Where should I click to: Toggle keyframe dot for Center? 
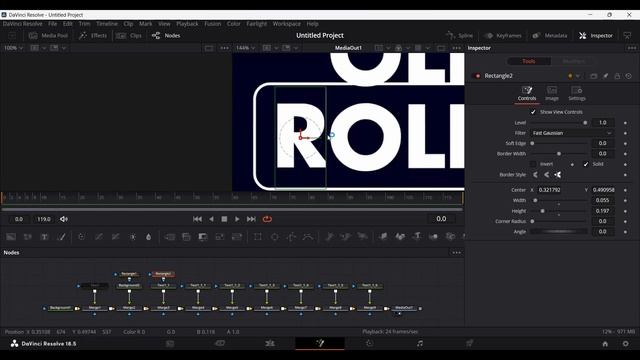pyautogui.click(x=625, y=190)
